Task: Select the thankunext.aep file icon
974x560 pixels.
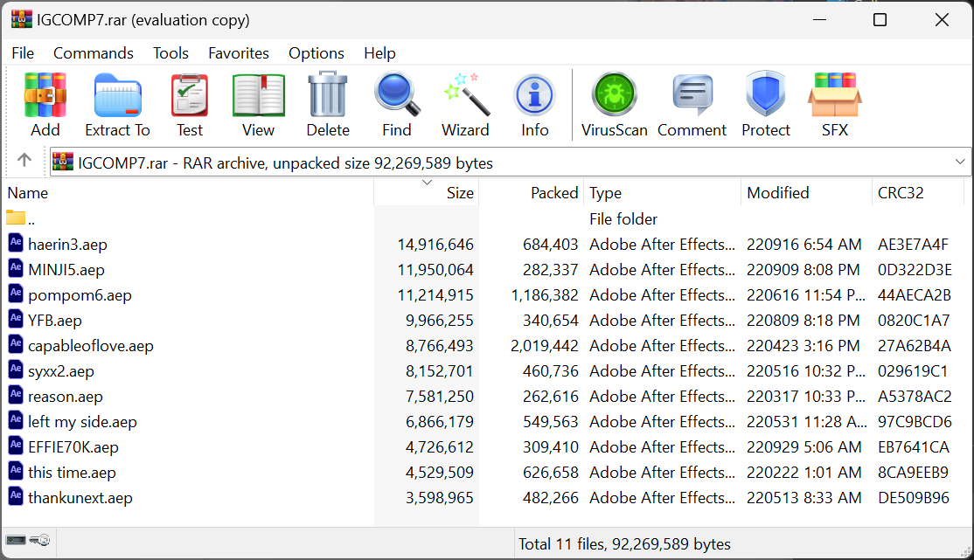Action: tap(16, 497)
